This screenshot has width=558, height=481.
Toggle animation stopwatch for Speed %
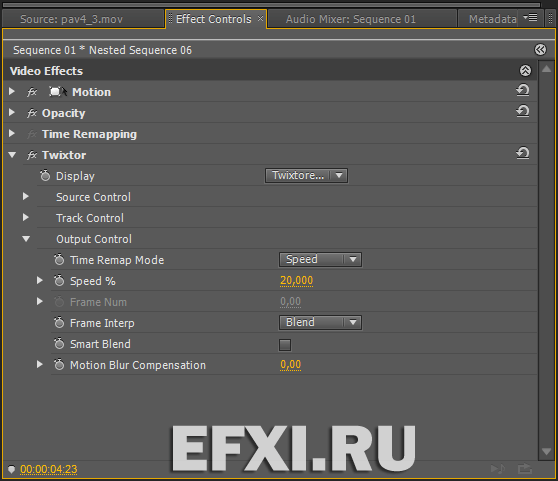tap(59, 281)
